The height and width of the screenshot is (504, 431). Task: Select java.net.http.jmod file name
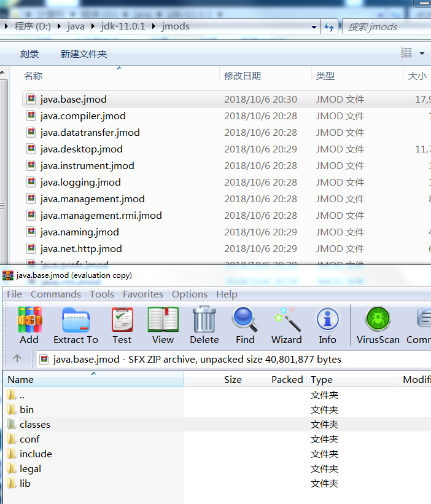tap(81, 249)
